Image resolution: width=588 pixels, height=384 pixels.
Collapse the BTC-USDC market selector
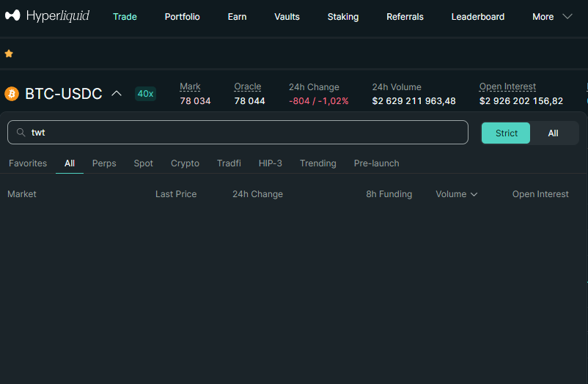click(117, 93)
